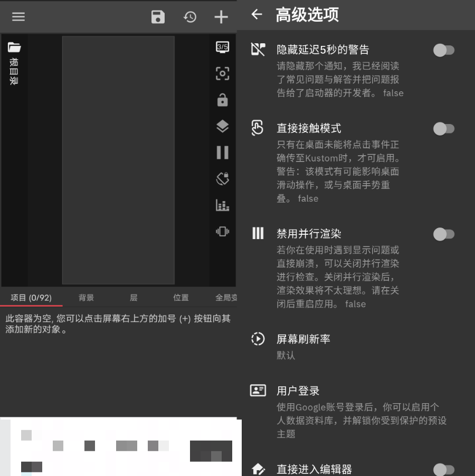Image resolution: width=475 pixels, height=476 pixels.
Task: Go back from 高级选项 with arrow
Action: pyautogui.click(x=257, y=14)
